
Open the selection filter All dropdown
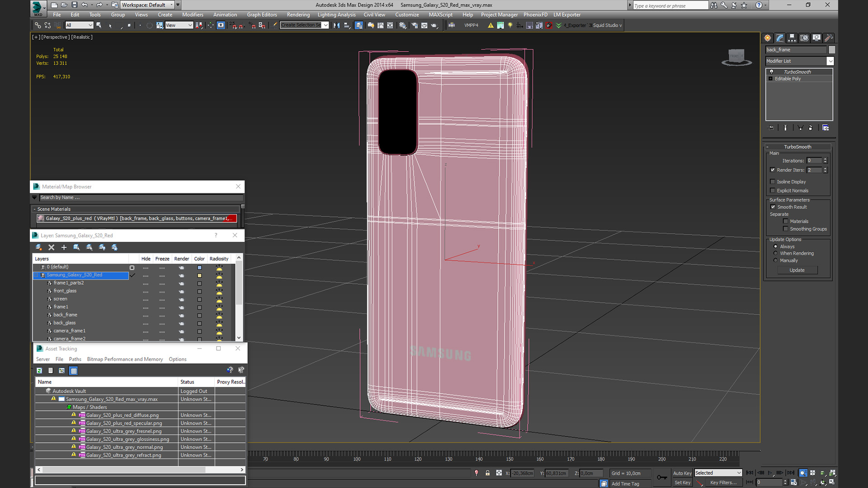[79, 25]
